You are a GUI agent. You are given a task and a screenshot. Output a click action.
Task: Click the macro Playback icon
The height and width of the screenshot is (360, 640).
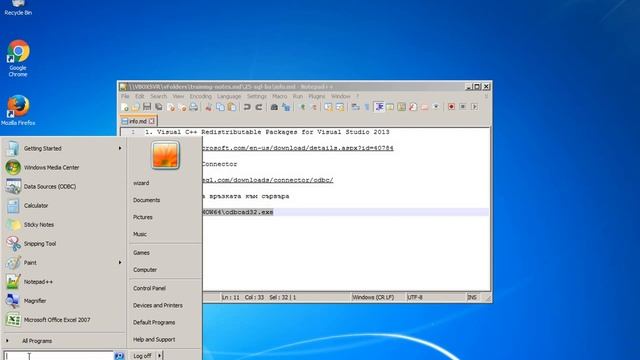pyautogui.click(x=474, y=107)
